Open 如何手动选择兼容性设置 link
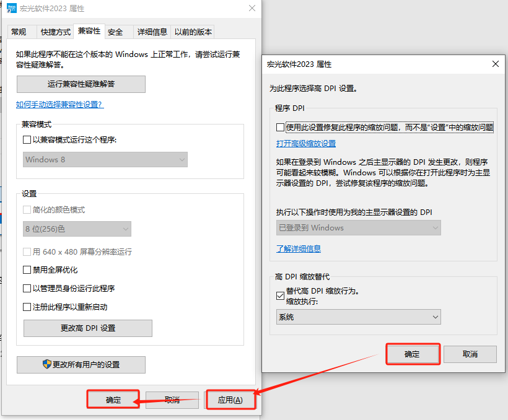Viewport: 508px width, 420px height. click(60, 104)
